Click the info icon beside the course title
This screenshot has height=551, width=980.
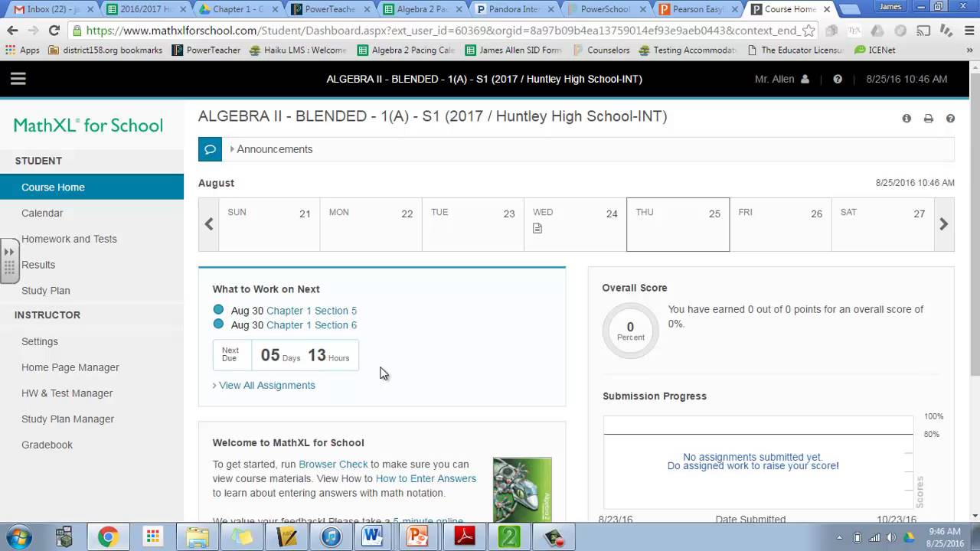click(906, 119)
